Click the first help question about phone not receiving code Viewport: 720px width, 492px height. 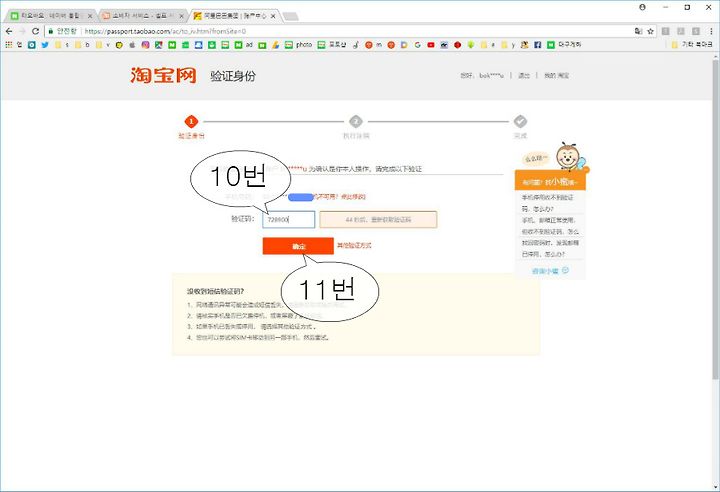pos(547,203)
